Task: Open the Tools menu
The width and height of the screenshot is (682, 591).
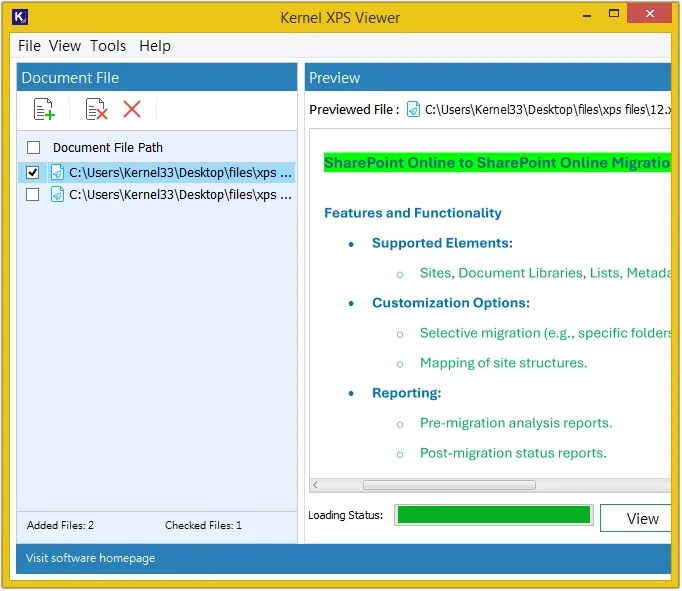Action: tap(108, 46)
